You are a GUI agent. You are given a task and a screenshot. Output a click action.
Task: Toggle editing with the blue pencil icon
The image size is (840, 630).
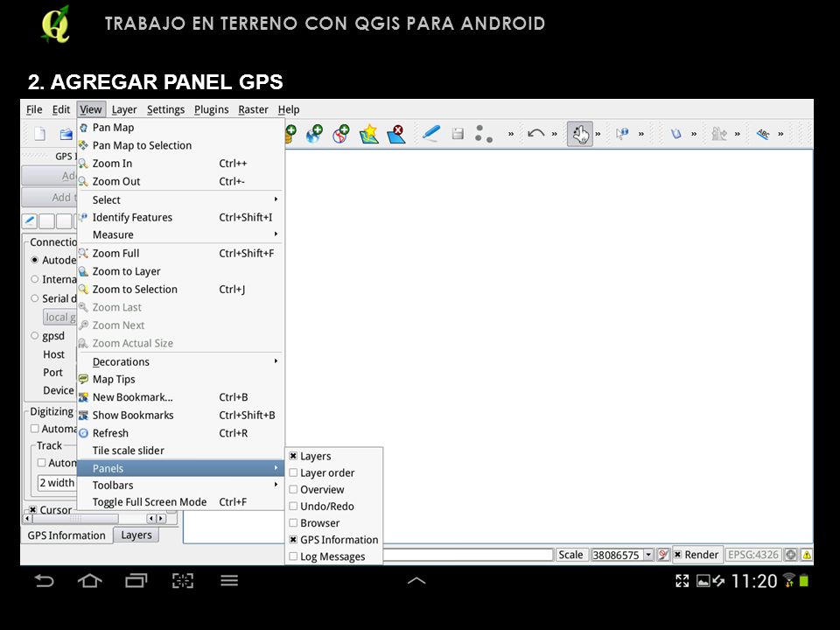pos(430,133)
